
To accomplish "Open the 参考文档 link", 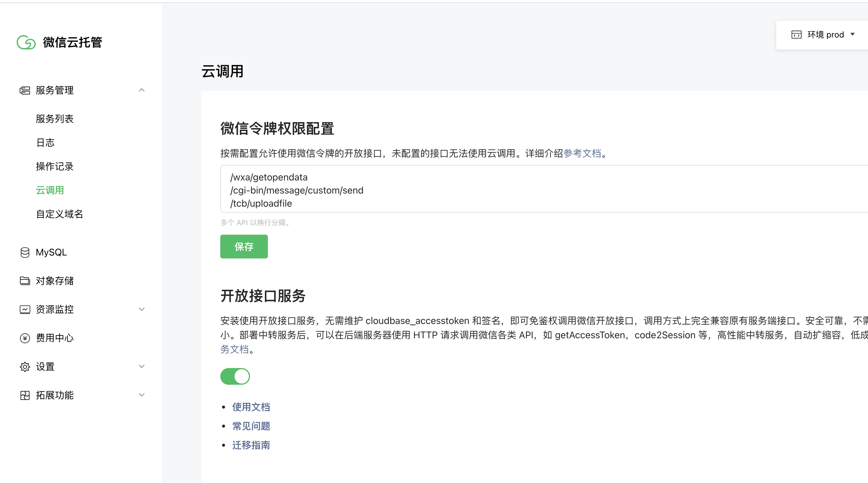I will 582,153.
